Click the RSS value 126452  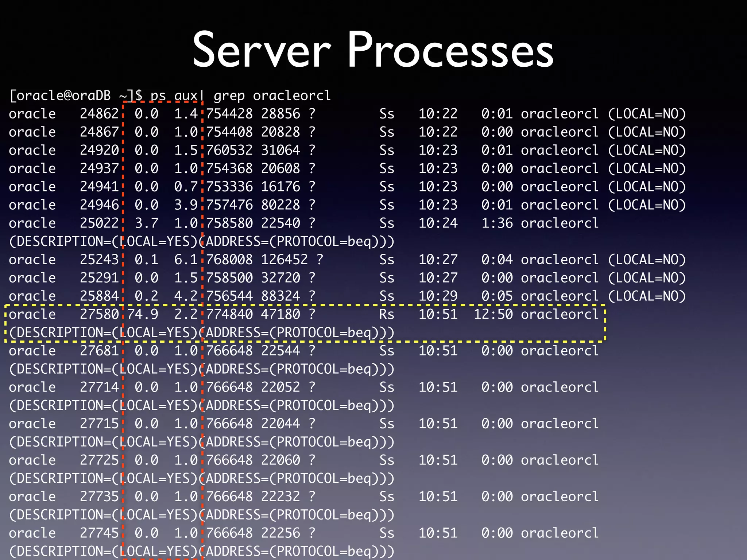point(285,260)
